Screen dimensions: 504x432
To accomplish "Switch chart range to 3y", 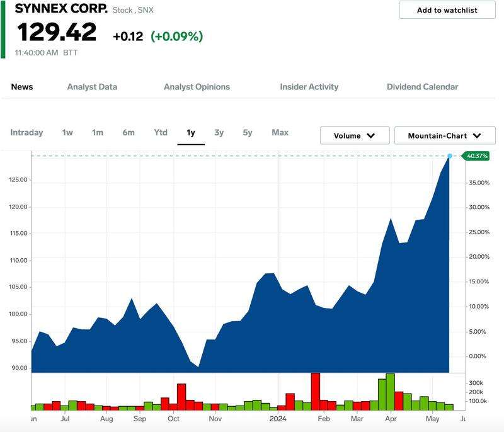I will [219, 132].
